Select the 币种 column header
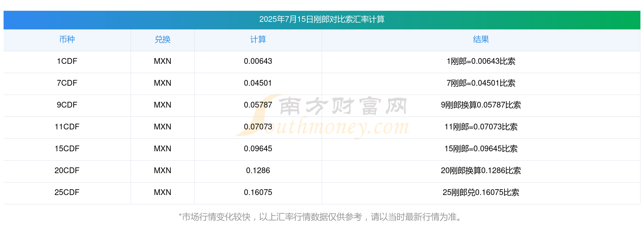The image size is (644, 233). pyautogui.click(x=67, y=39)
